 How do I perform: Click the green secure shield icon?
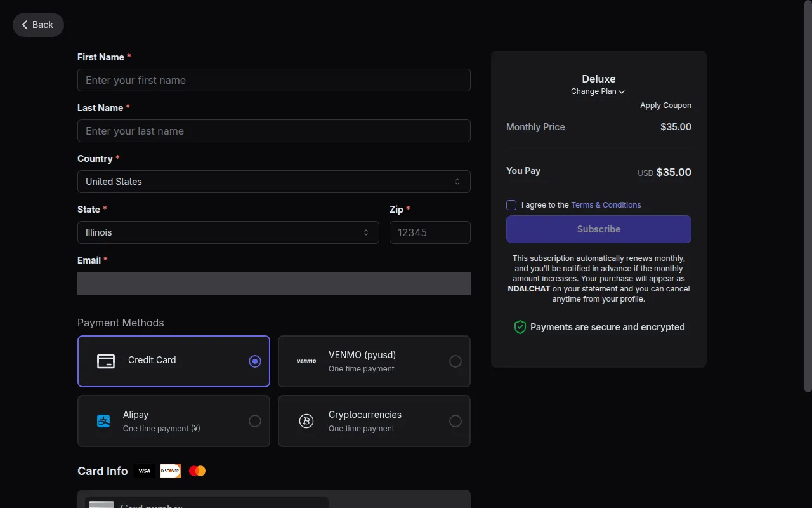coord(520,327)
